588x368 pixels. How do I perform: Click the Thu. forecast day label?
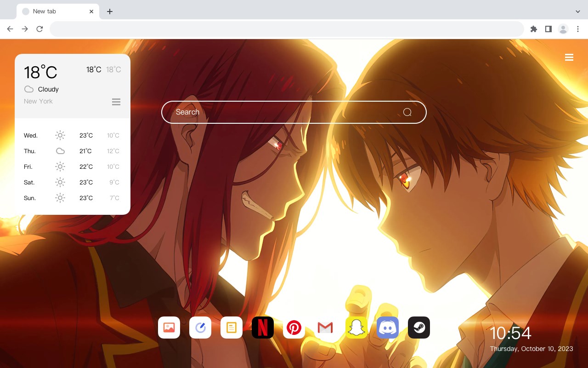pyautogui.click(x=30, y=151)
